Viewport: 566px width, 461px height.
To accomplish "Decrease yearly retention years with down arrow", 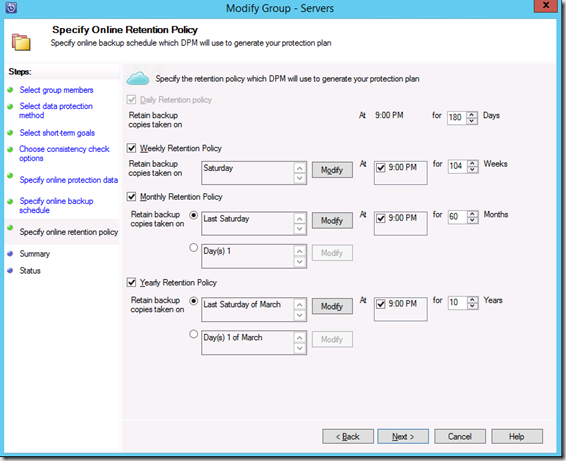I will [x=472, y=306].
